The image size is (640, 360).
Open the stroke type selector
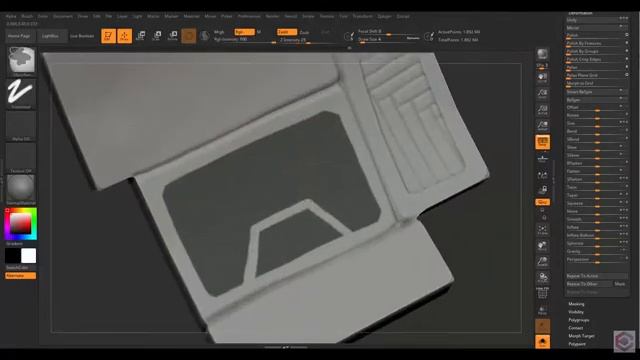click(x=21, y=93)
